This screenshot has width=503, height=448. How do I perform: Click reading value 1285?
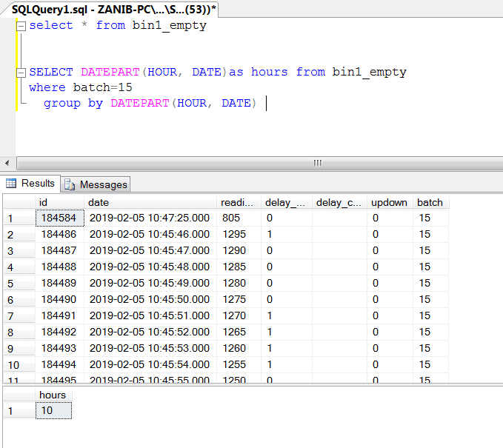[x=239, y=267]
